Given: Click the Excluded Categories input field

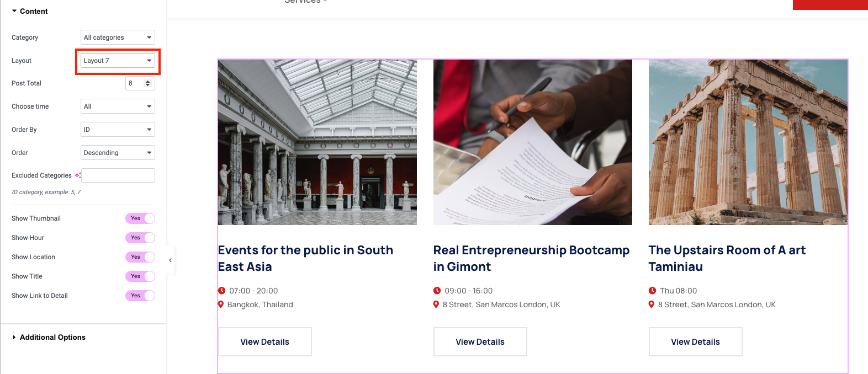Looking at the screenshot, I should (x=118, y=175).
